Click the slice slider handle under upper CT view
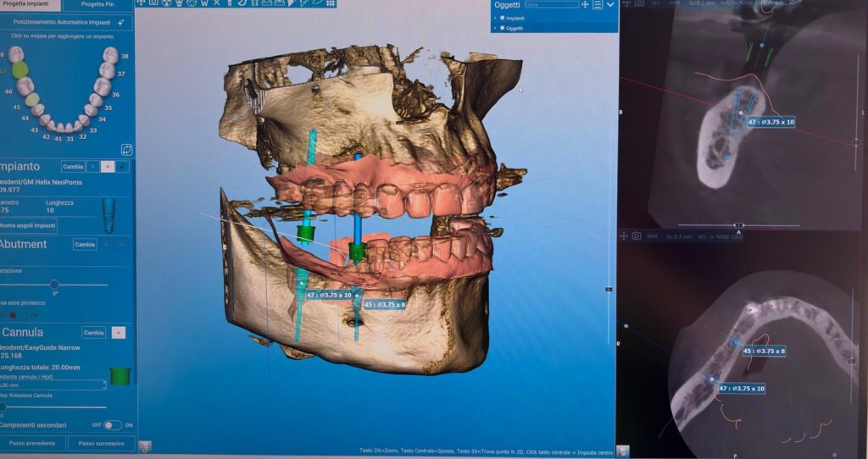868x459 pixels. [x=738, y=225]
